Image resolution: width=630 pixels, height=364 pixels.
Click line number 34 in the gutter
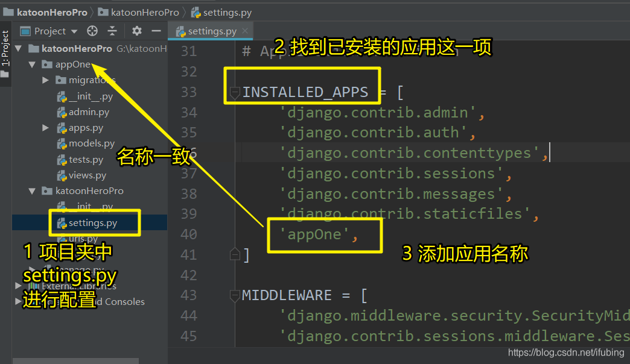click(x=189, y=112)
